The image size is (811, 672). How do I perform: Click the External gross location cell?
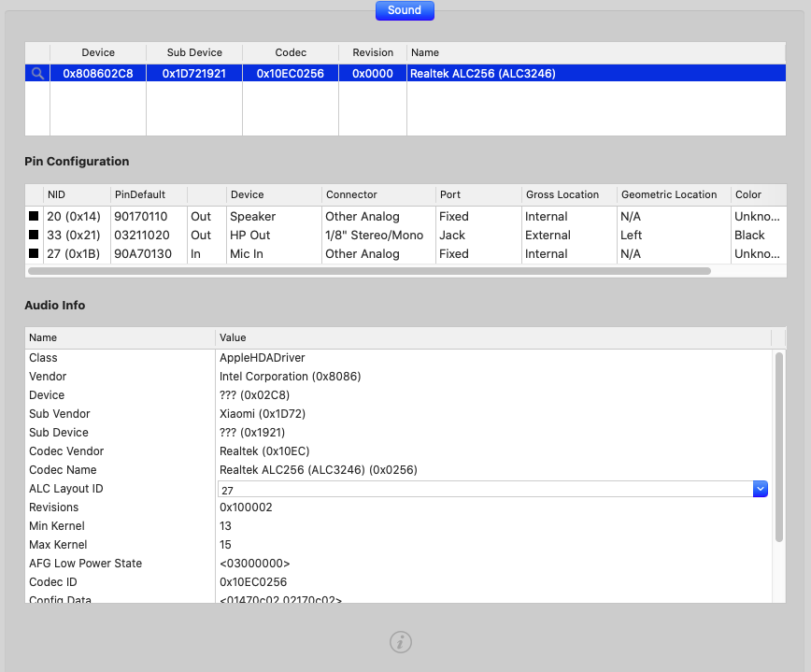tap(548, 235)
